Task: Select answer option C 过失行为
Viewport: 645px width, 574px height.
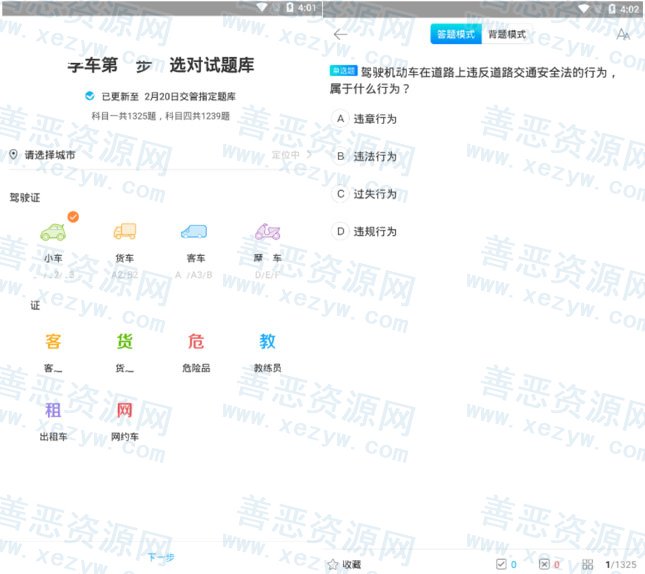Action: click(366, 194)
